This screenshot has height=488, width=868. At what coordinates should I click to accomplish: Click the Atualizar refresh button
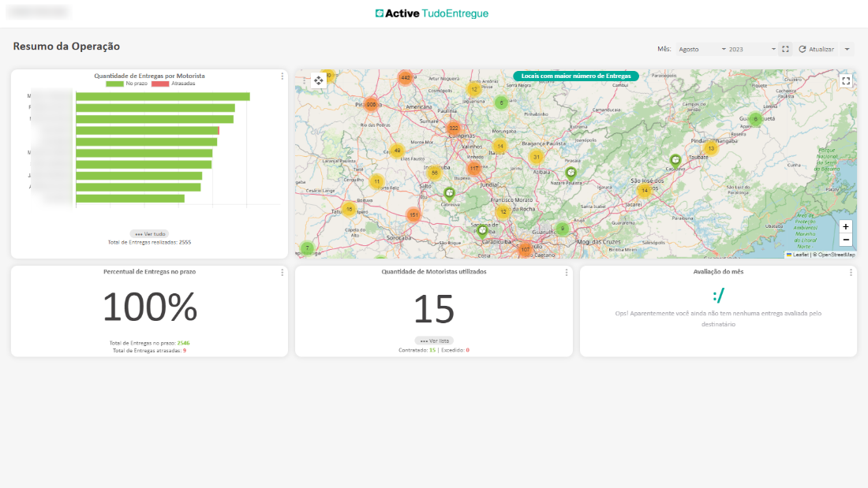click(817, 49)
